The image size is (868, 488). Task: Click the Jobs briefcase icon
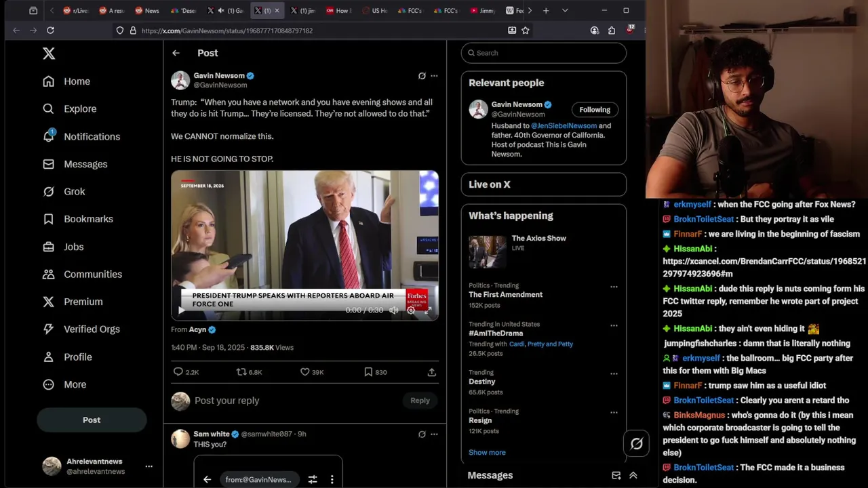coord(48,247)
